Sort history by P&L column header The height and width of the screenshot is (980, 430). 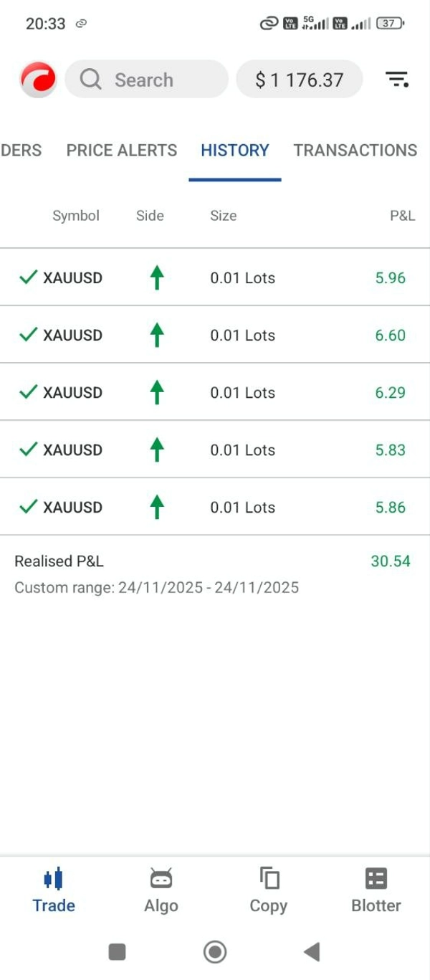(x=402, y=216)
